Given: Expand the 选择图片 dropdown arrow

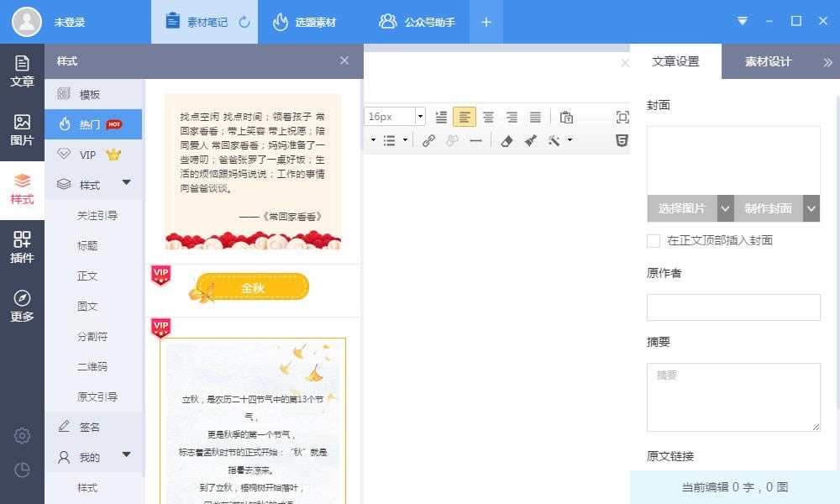Looking at the screenshot, I should [x=726, y=208].
